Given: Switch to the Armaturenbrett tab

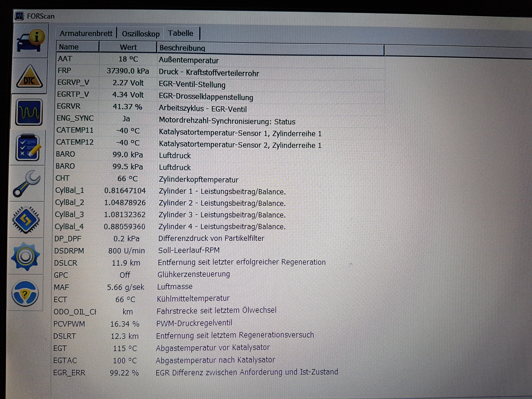Looking at the screenshot, I should 86,33.
